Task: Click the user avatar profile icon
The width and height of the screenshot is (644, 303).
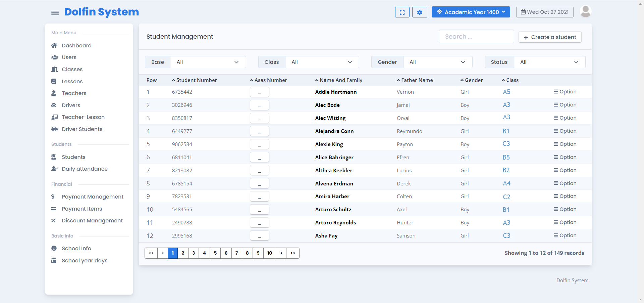Action: 586,11
